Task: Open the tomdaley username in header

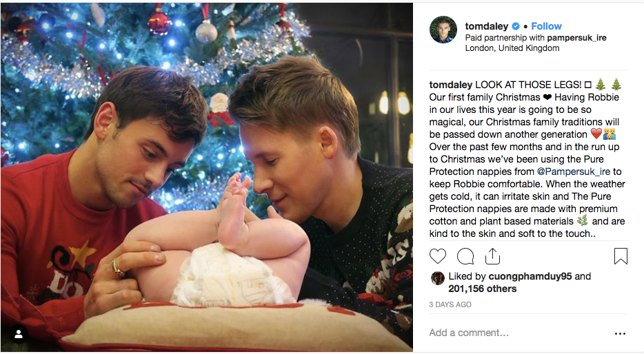Action: (487, 26)
